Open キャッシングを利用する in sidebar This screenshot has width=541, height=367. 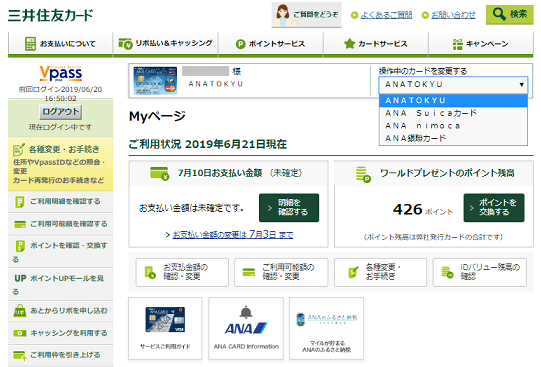point(61,333)
